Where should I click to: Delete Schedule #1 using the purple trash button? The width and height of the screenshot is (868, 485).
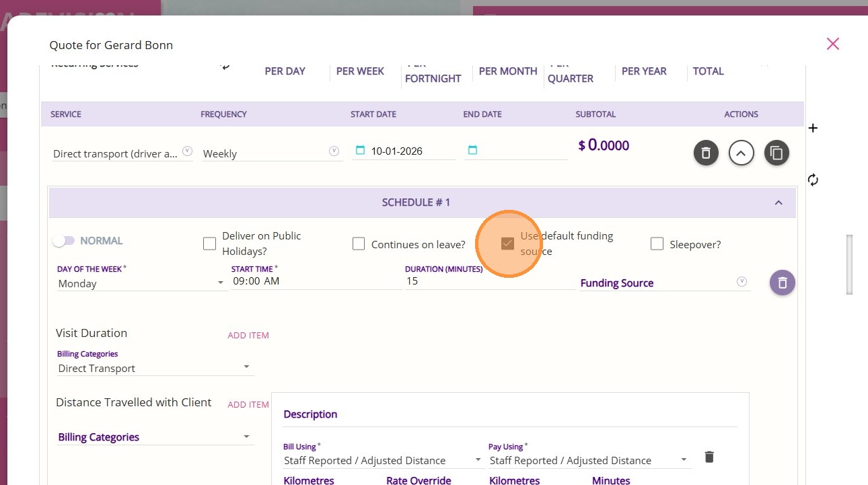[782, 283]
